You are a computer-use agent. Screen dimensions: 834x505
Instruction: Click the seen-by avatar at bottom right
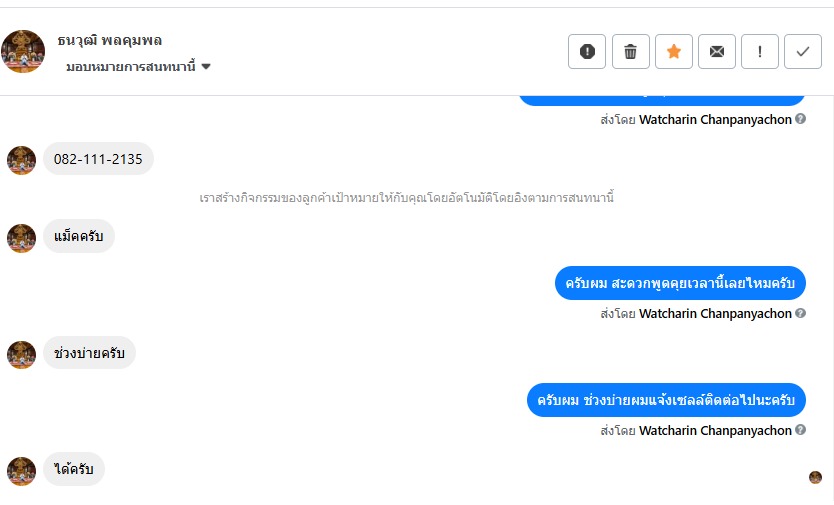(815, 477)
